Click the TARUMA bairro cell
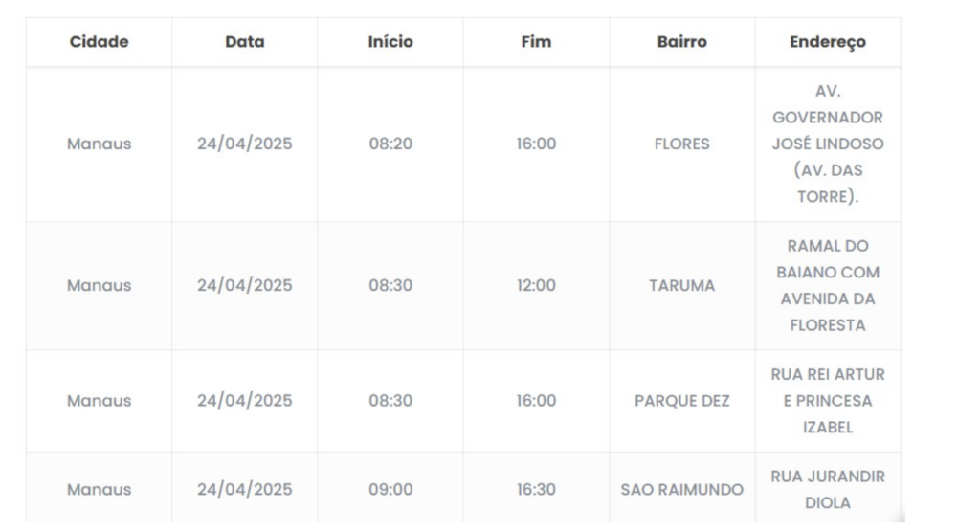Screen dimensions: 980x532 (x=682, y=286)
